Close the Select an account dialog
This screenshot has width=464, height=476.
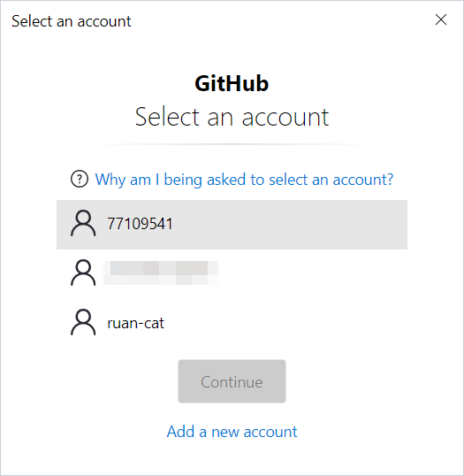click(x=441, y=19)
